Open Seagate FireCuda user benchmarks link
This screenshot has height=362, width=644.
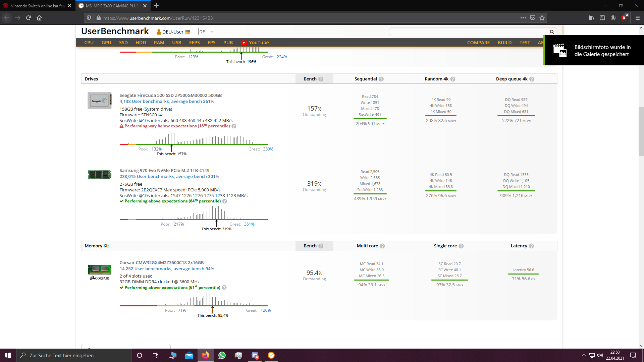167,102
